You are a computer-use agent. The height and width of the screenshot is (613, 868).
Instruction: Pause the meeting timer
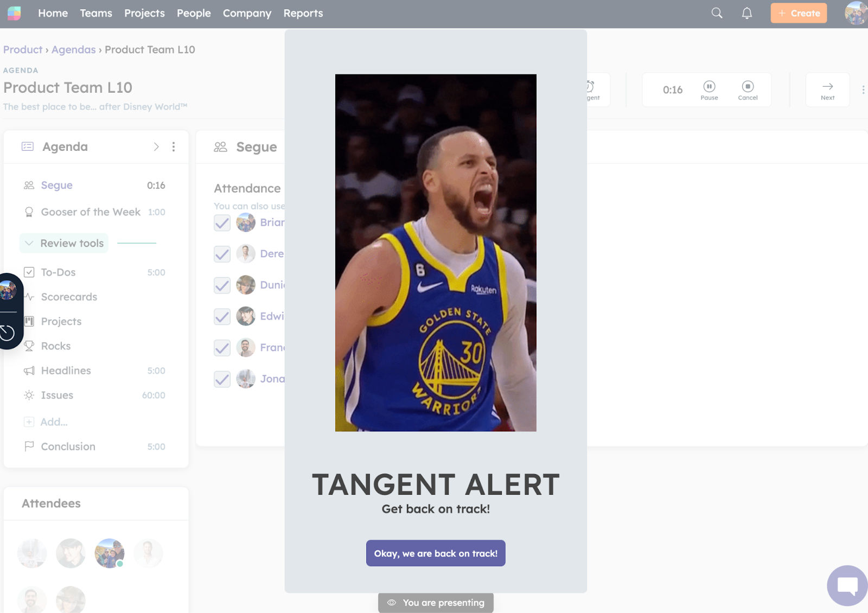(709, 90)
